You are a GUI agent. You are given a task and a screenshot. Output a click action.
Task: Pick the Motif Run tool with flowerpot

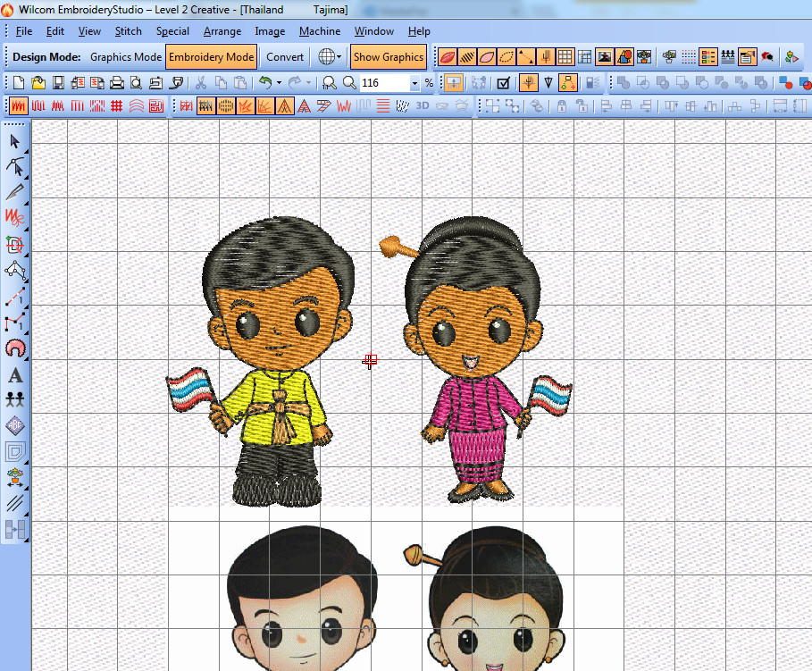pyautogui.click(x=15, y=477)
